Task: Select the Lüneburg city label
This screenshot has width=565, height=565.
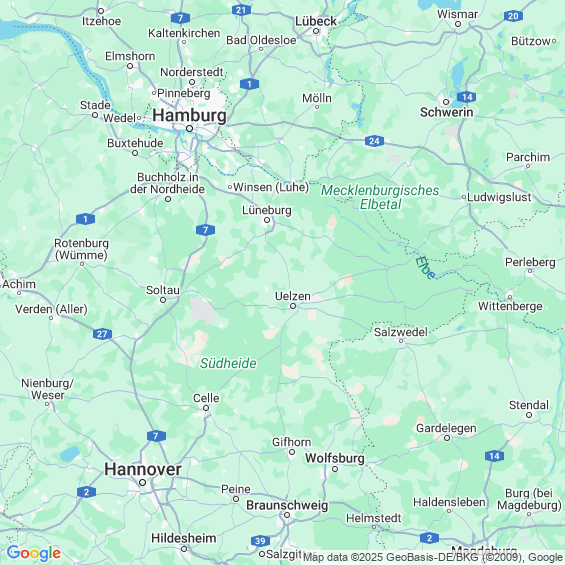Action: (x=267, y=210)
